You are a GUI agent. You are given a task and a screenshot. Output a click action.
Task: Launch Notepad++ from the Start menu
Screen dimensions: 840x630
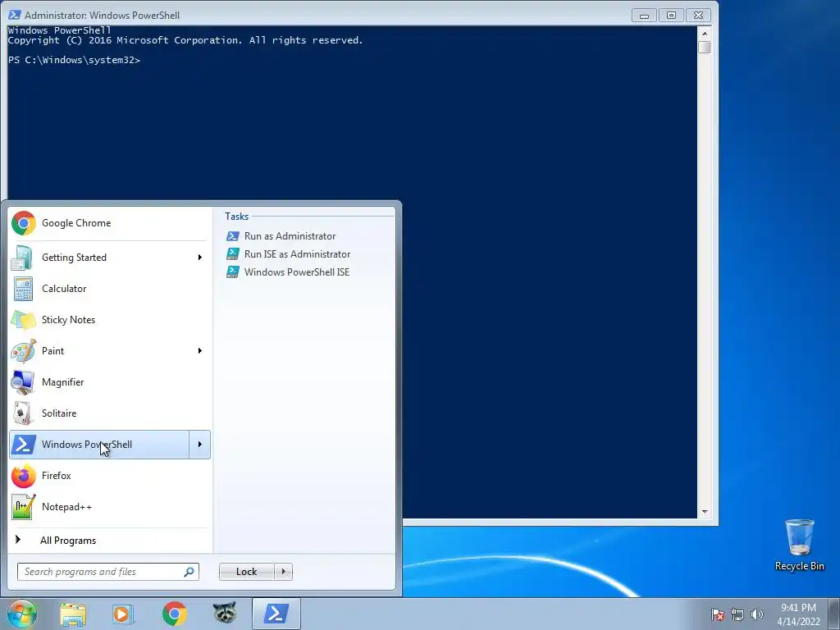pyautogui.click(x=109, y=507)
